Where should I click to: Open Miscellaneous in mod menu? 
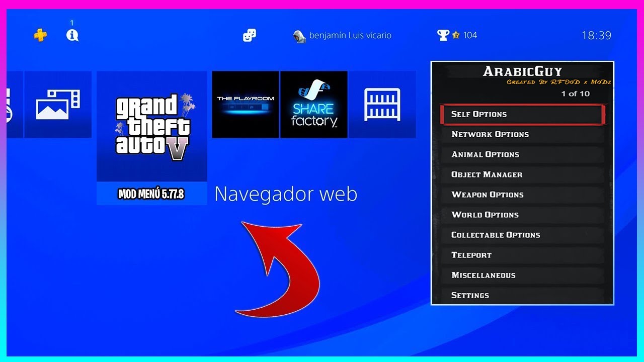point(522,275)
